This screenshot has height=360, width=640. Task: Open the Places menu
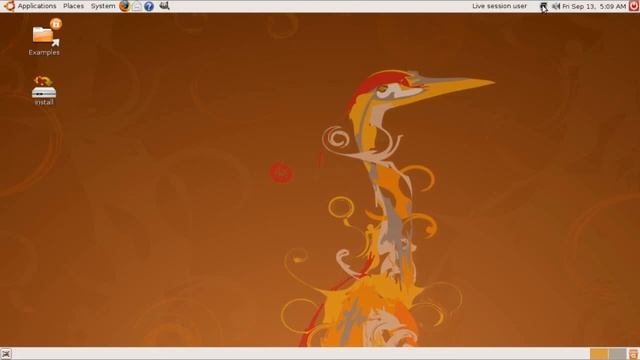tap(73, 6)
